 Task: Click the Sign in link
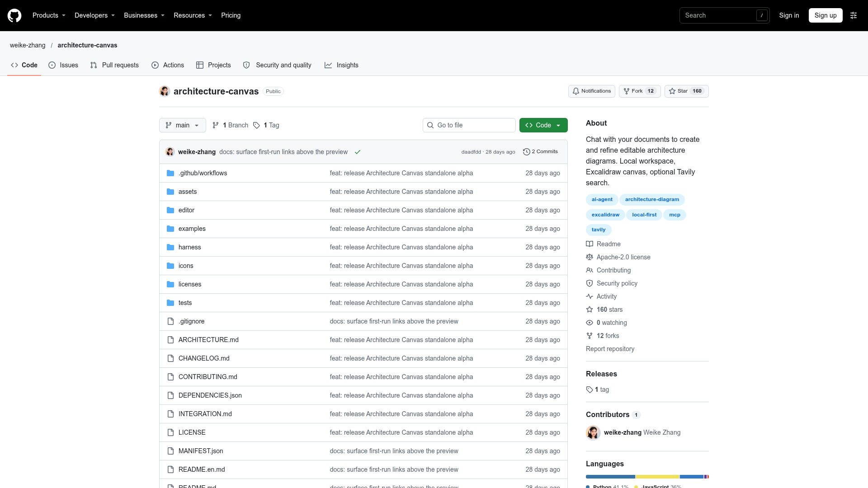point(789,15)
